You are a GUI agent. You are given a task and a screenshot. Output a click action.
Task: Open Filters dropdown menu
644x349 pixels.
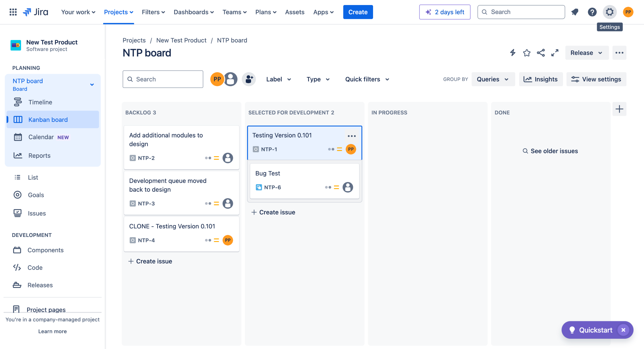[x=153, y=12]
